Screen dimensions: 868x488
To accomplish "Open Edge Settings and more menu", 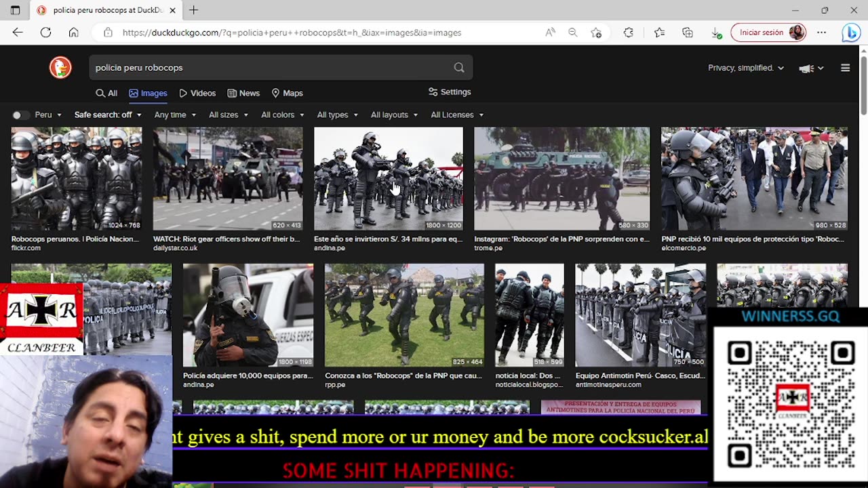I will pos(821,33).
